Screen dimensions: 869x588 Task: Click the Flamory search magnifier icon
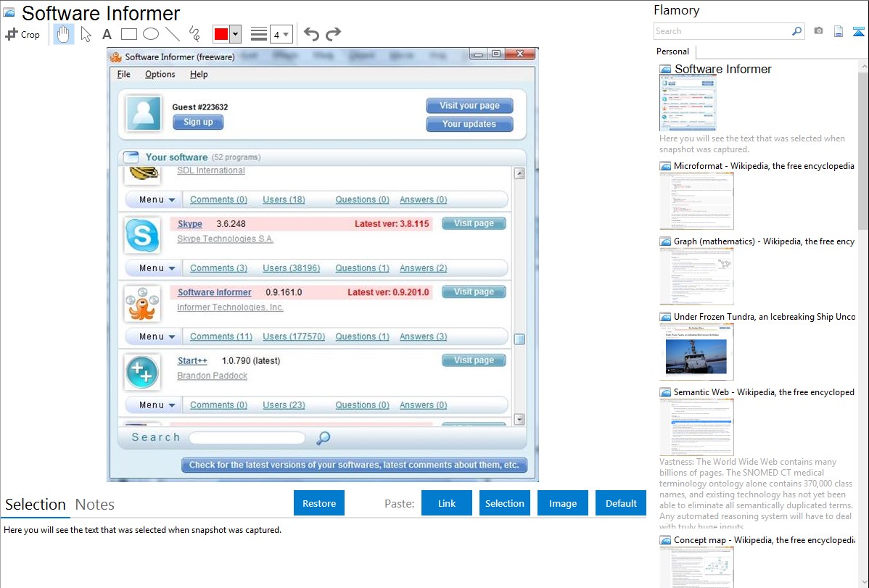point(797,31)
